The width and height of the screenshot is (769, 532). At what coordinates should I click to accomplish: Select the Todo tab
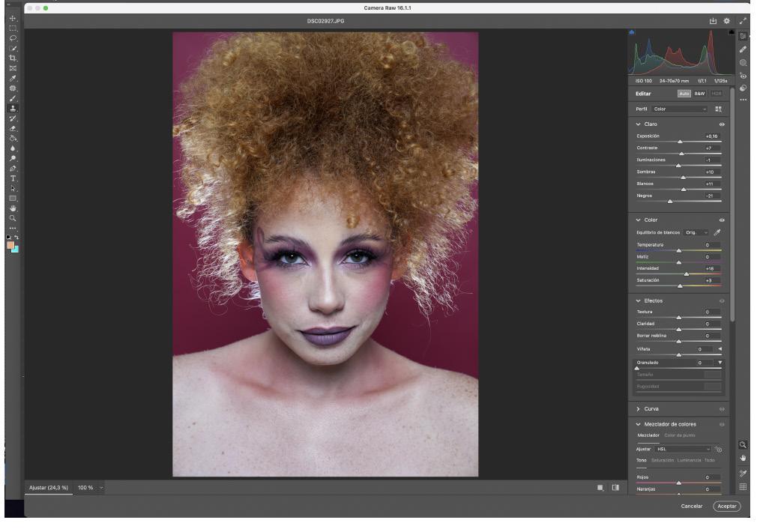click(x=710, y=460)
